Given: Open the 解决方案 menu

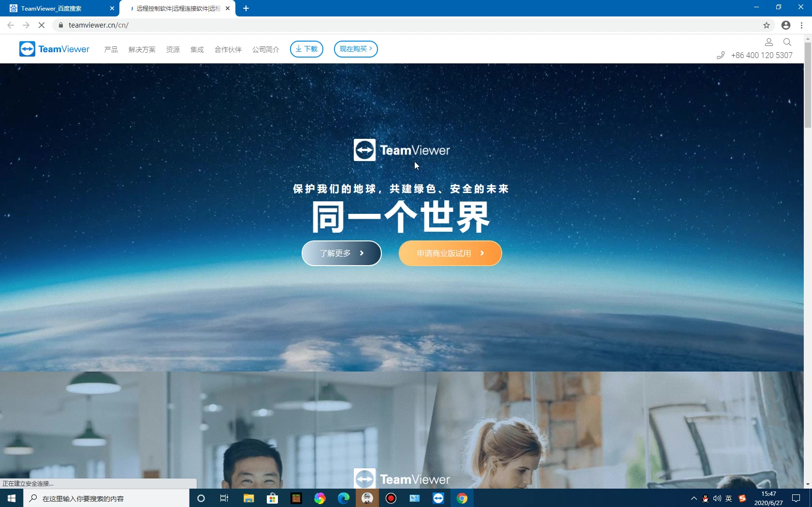Looking at the screenshot, I should coord(142,49).
